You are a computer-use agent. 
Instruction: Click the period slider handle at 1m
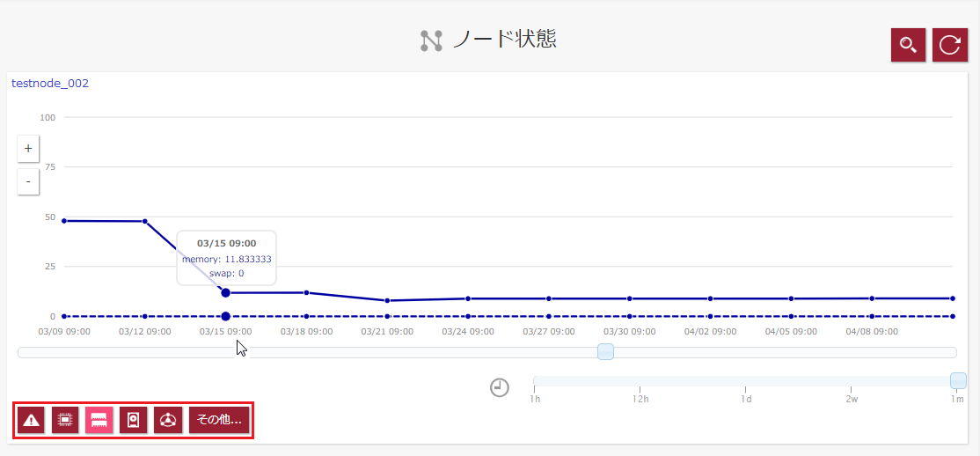pos(958,380)
